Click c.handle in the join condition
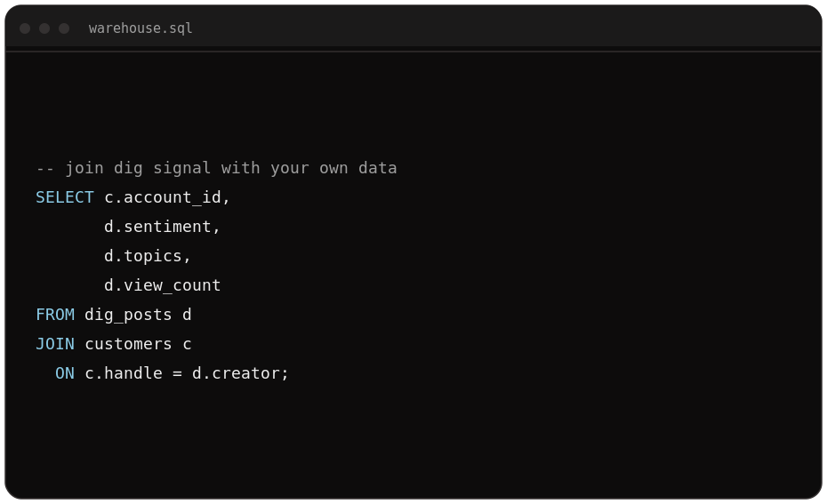827x504 pixels. click(124, 373)
